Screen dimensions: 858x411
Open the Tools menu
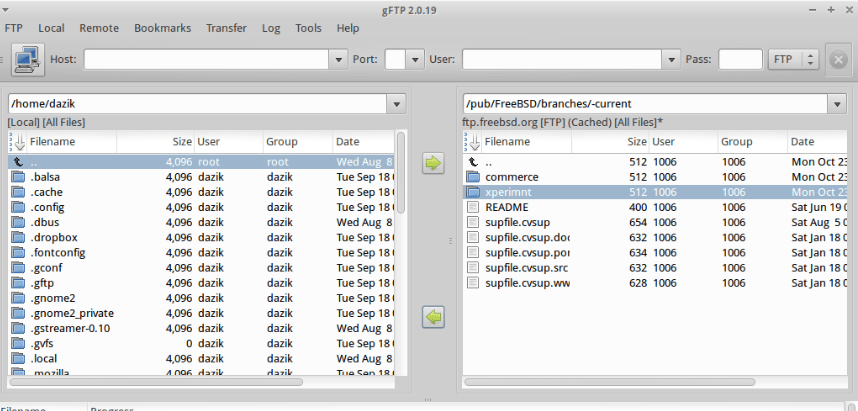click(309, 28)
